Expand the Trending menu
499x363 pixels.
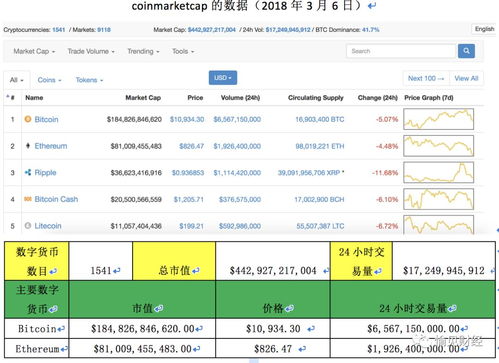click(x=143, y=51)
